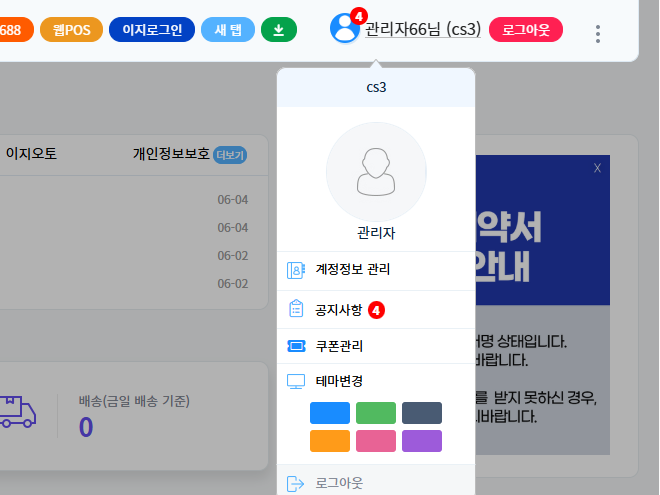Open the three-dot more options menu
The image size is (660, 495).
[598, 33]
